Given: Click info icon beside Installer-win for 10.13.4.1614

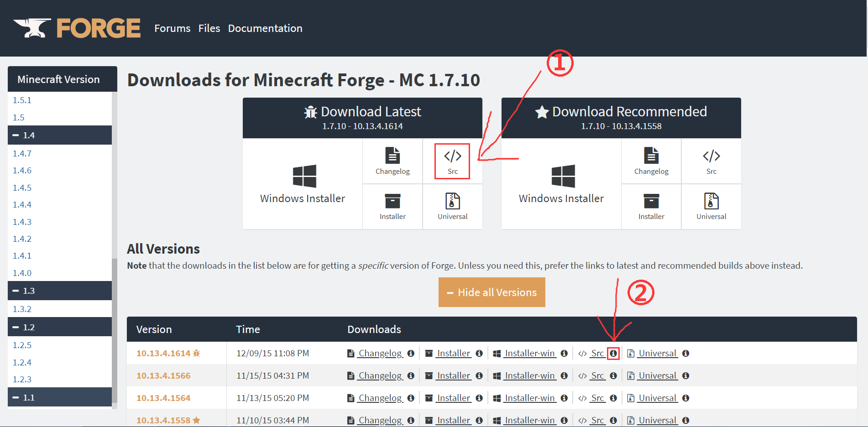Looking at the screenshot, I should pyautogui.click(x=564, y=353).
